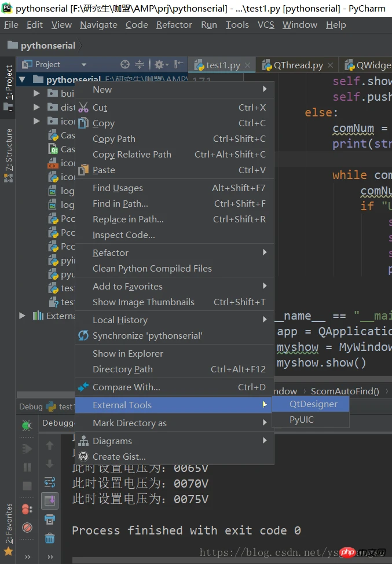Mute breakpoints in debug panel
This screenshot has width=392, height=564.
pyautogui.click(x=27, y=528)
